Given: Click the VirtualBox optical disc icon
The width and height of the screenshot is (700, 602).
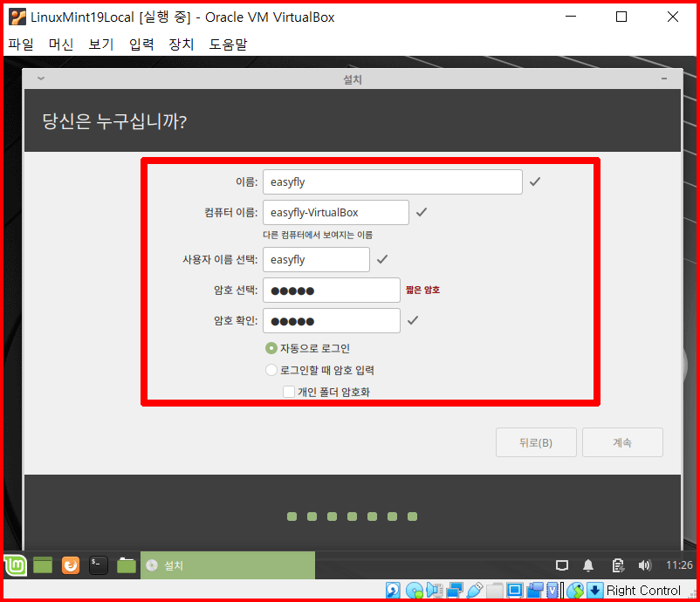Looking at the screenshot, I should 415,591.
